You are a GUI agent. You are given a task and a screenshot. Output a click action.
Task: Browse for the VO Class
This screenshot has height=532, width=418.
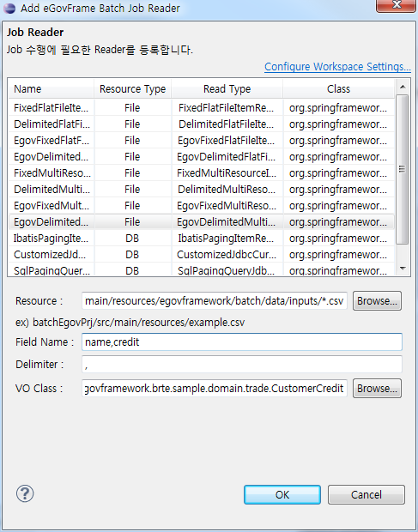click(377, 388)
